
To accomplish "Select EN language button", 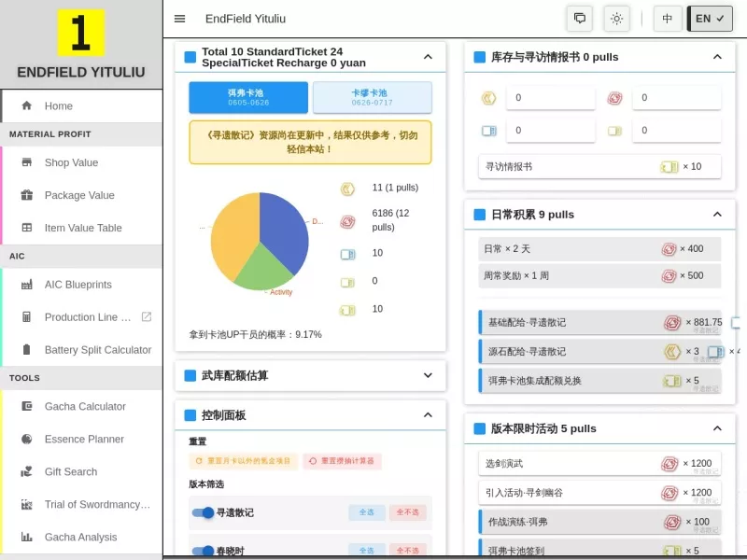I will coord(710,19).
